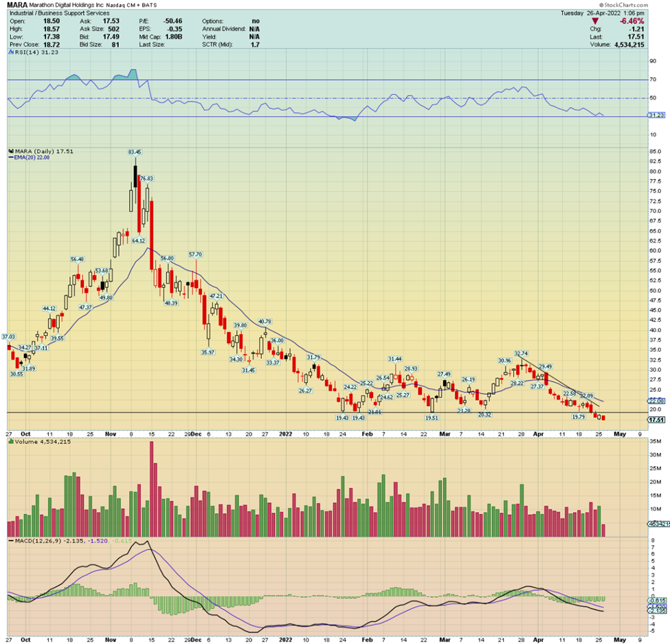Click the Nov label on price time axis
Viewport: 670px width, 644px height.
tap(111, 434)
